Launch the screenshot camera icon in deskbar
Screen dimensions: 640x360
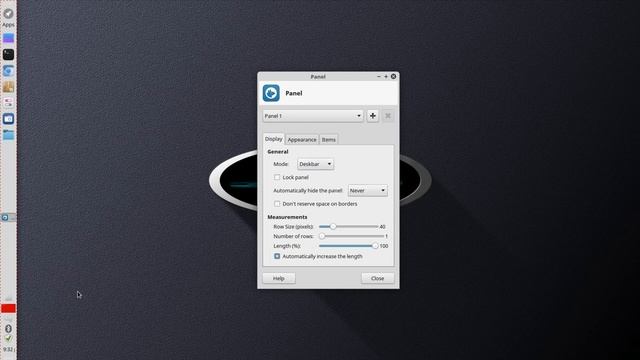pos(8,119)
